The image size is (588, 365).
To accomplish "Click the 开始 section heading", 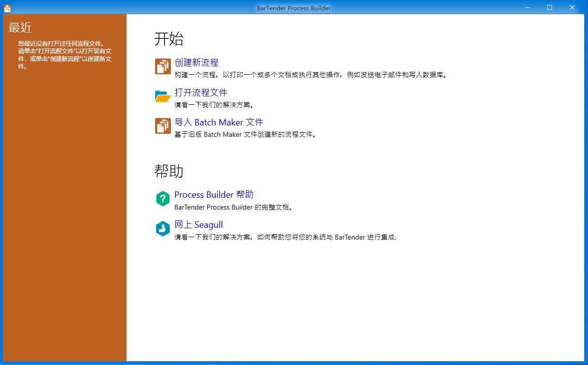I will 169,39.
